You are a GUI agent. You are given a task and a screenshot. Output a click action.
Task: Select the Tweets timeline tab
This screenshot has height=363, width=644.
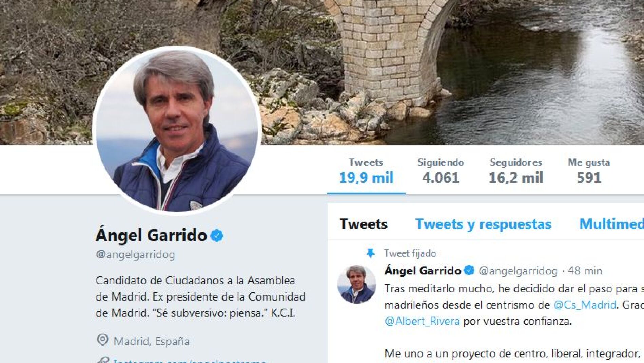364,224
